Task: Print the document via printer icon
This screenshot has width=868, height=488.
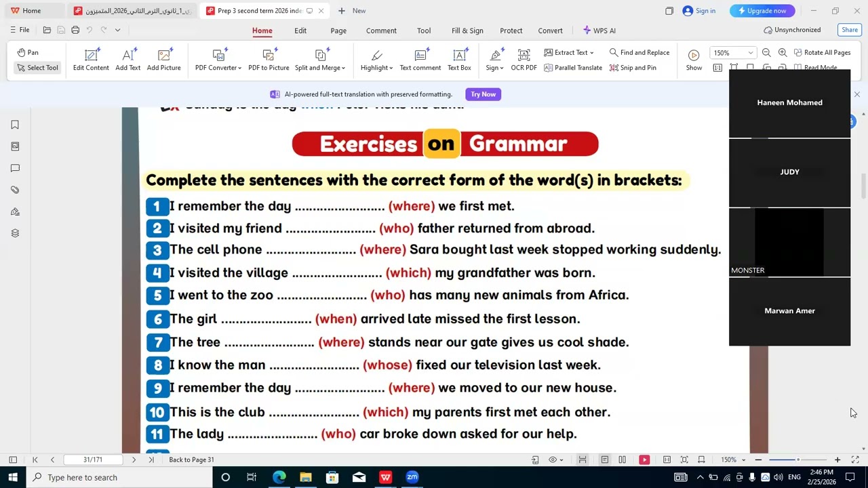Action: (75, 30)
